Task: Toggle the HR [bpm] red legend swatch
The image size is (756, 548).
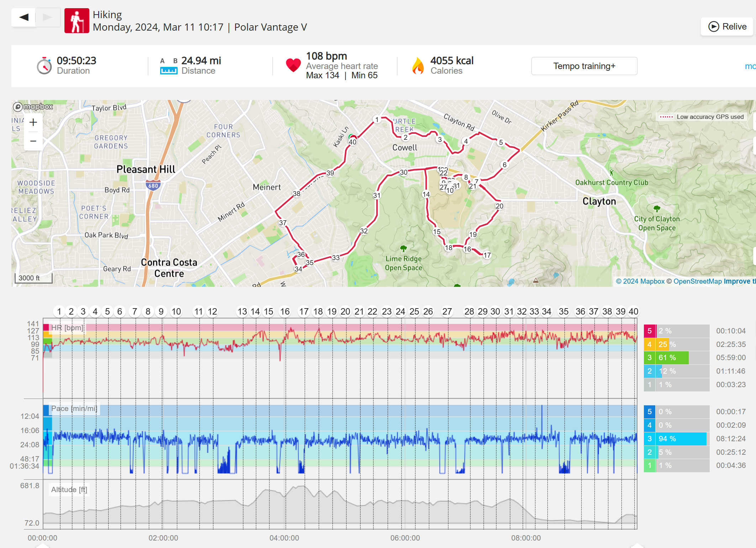Action: coord(46,327)
